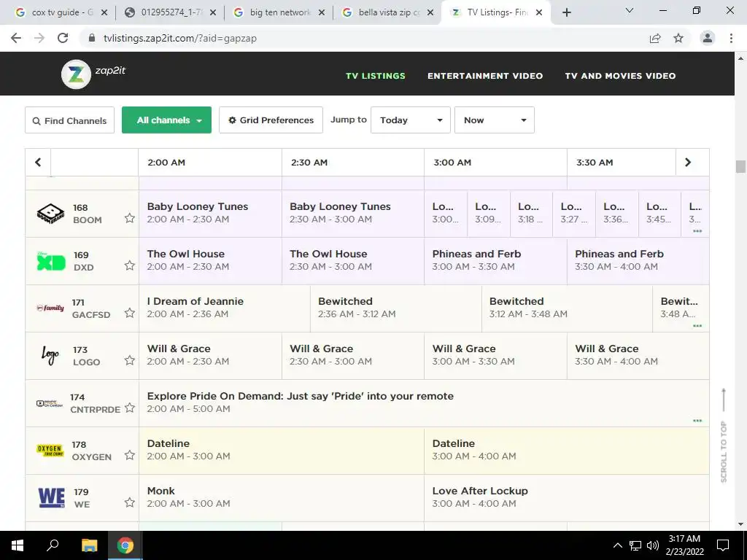This screenshot has height=560, width=747.
Task: Click Chrome icon in taskbar
Action: click(x=125, y=545)
